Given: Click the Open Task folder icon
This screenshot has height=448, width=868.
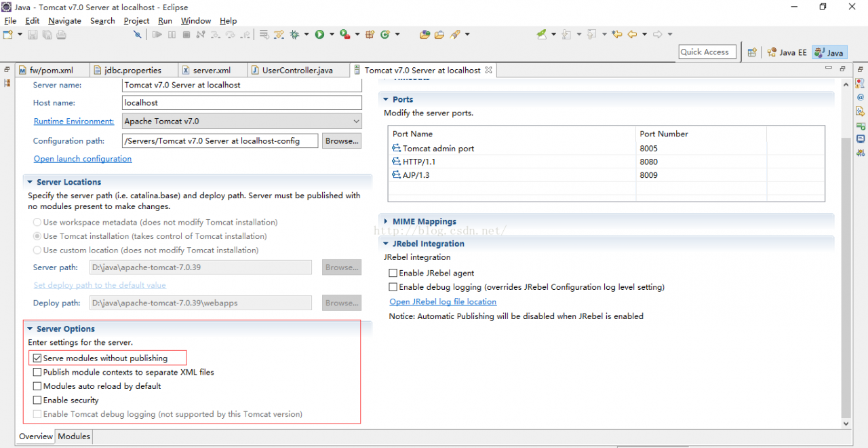Looking at the screenshot, I should (439, 34).
